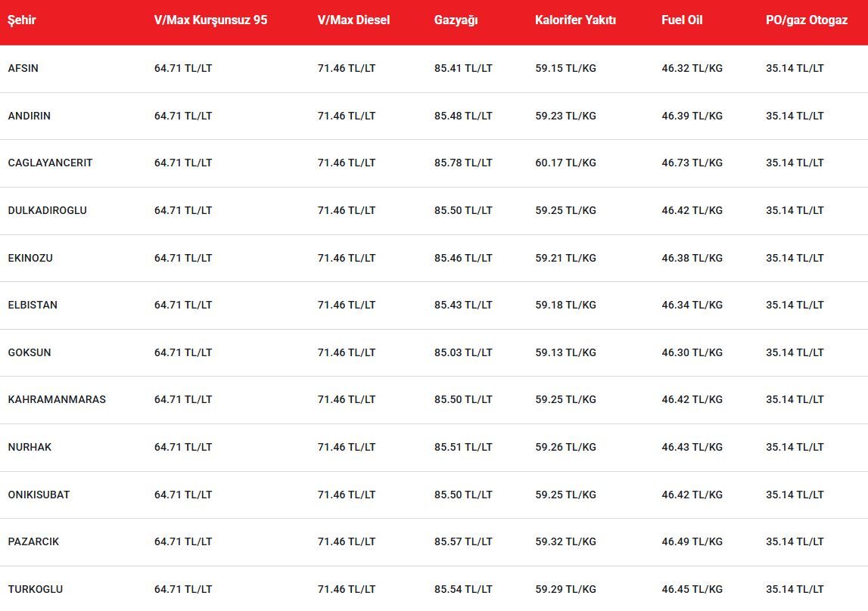This screenshot has width=868, height=611.
Task: Click the ELBISTAN city name
Action: pyautogui.click(x=33, y=305)
